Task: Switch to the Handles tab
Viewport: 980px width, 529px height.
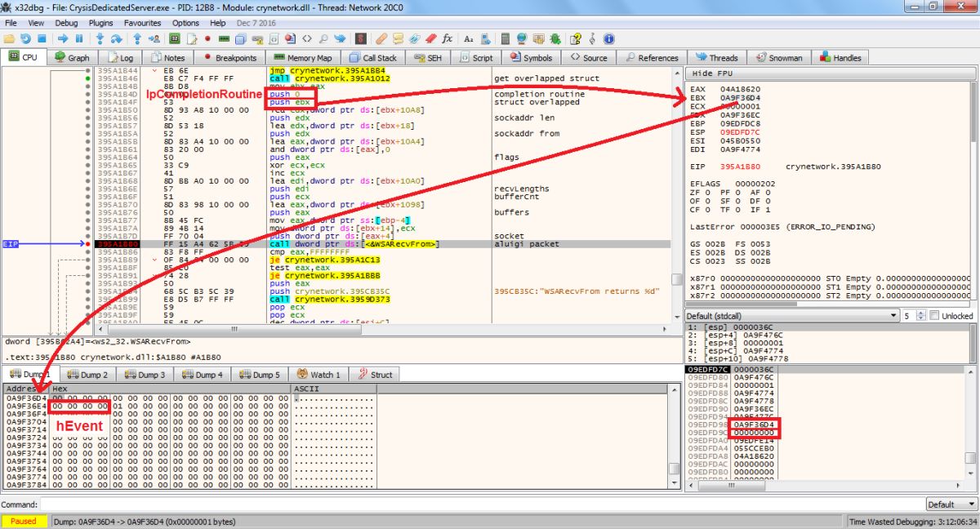Action: tap(840, 58)
